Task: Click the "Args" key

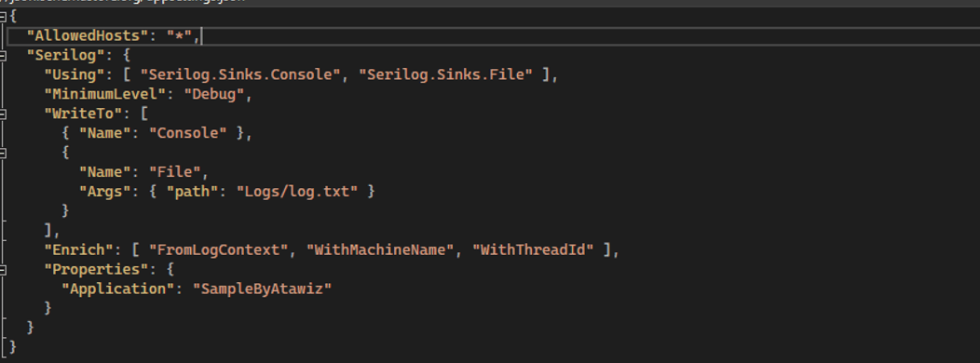Action: (x=105, y=191)
